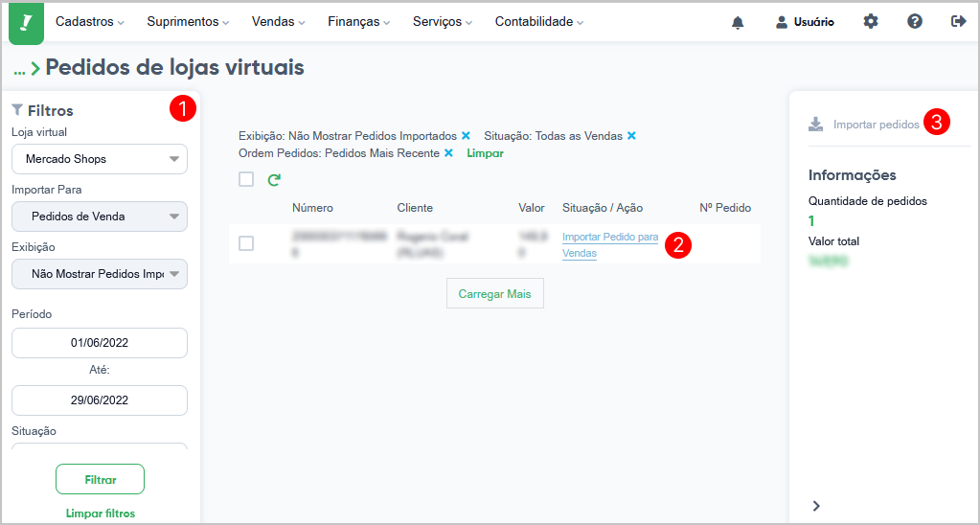Expand the side panel chevron arrow

click(816, 506)
